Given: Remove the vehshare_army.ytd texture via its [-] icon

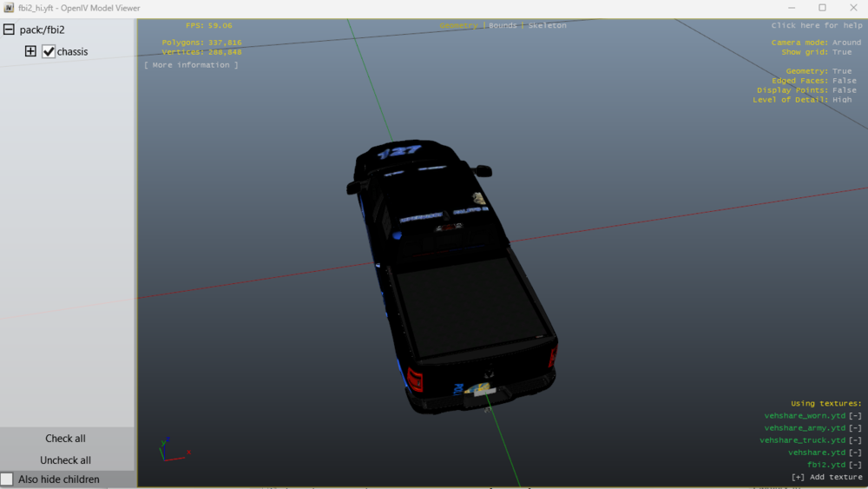Looking at the screenshot, I should pyautogui.click(x=855, y=428).
